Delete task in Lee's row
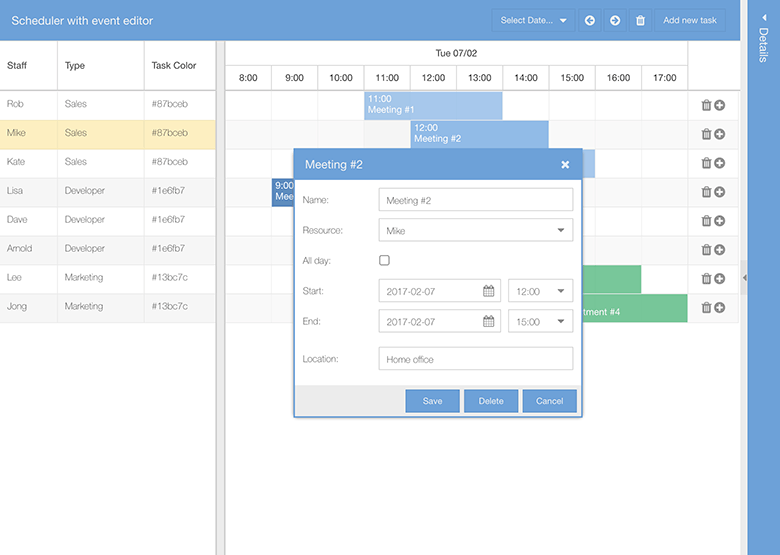780x555 pixels. pos(706,278)
